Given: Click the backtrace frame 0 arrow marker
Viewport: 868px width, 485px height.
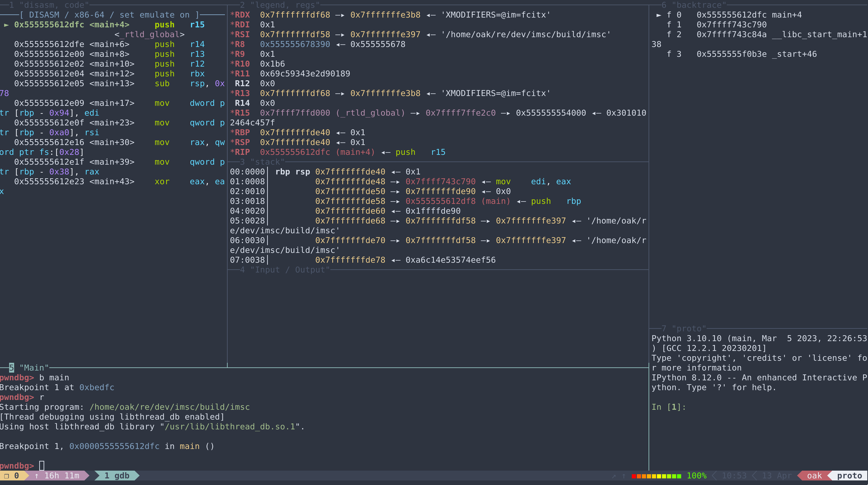Looking at the screenshot, I should click(659, 15).
